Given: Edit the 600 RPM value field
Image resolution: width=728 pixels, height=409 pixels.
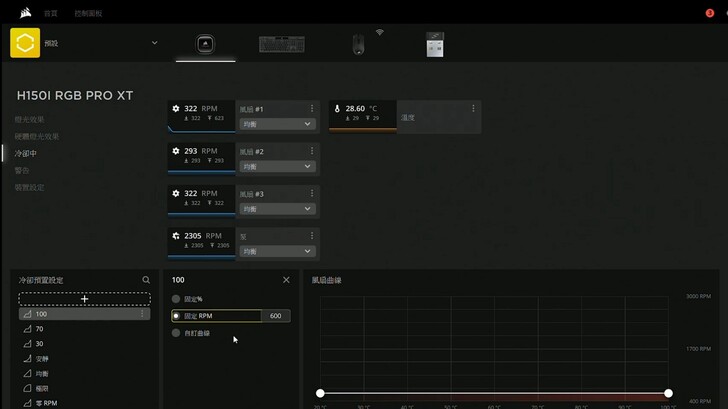Looking at the screenshot, I should [x=276, y=316].
